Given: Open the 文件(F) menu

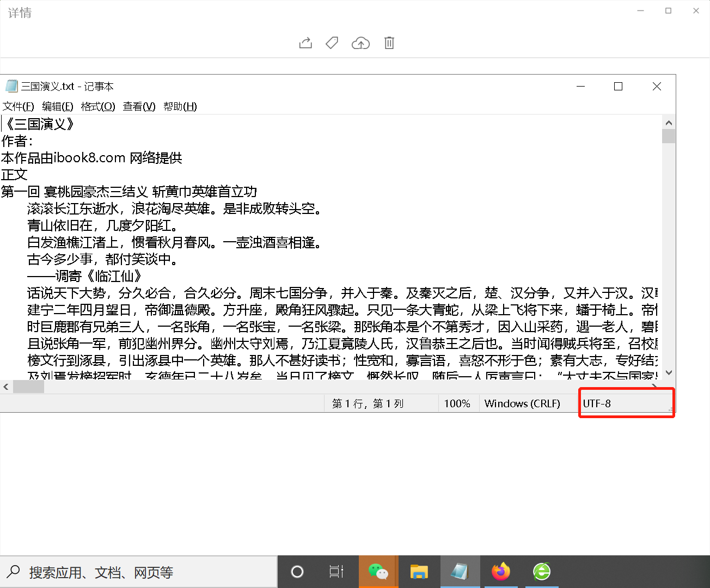Looking at the screenshot, I should coord(18,106).
